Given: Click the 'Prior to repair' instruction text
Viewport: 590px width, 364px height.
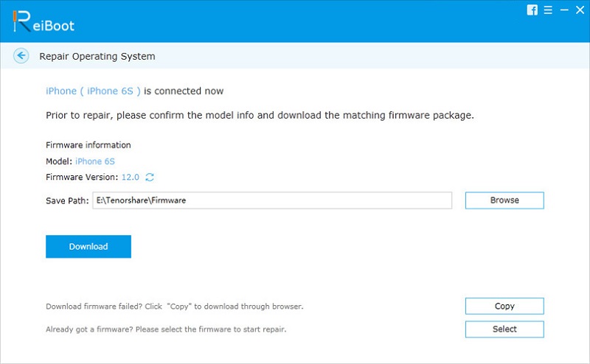Looking at the screenshot, I should pos(260,115).
